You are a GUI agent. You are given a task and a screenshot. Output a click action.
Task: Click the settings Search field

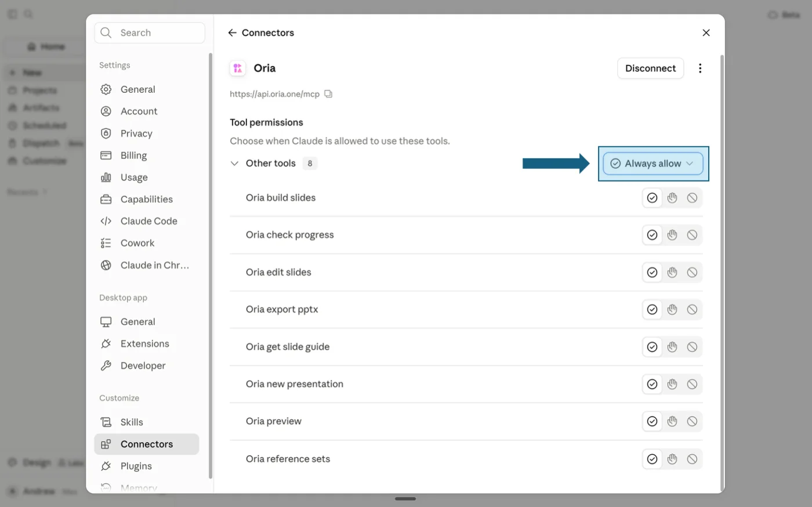click(150, 33)
